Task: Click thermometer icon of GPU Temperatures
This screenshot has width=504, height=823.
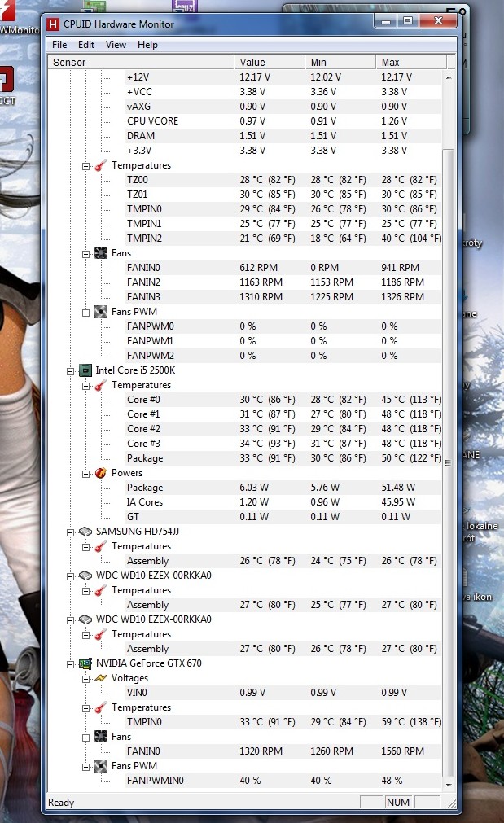Action: click(100, 707)
